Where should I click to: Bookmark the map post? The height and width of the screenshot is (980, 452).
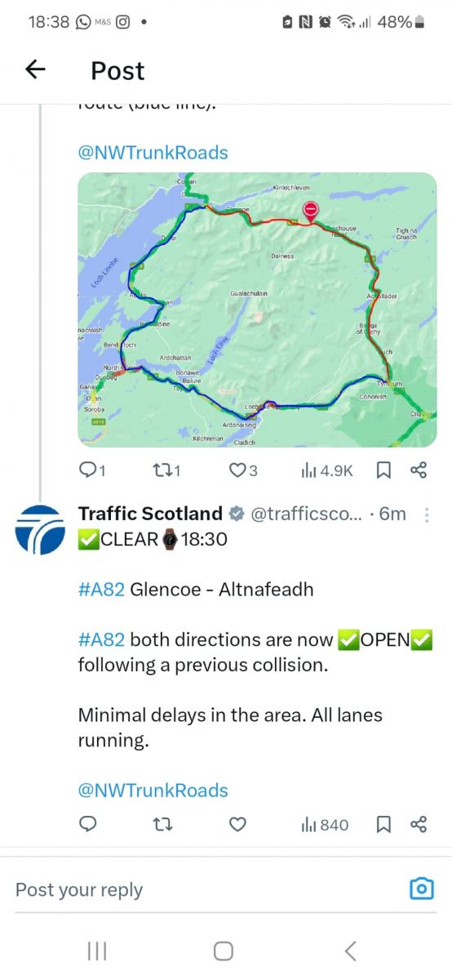pos(383,470)
